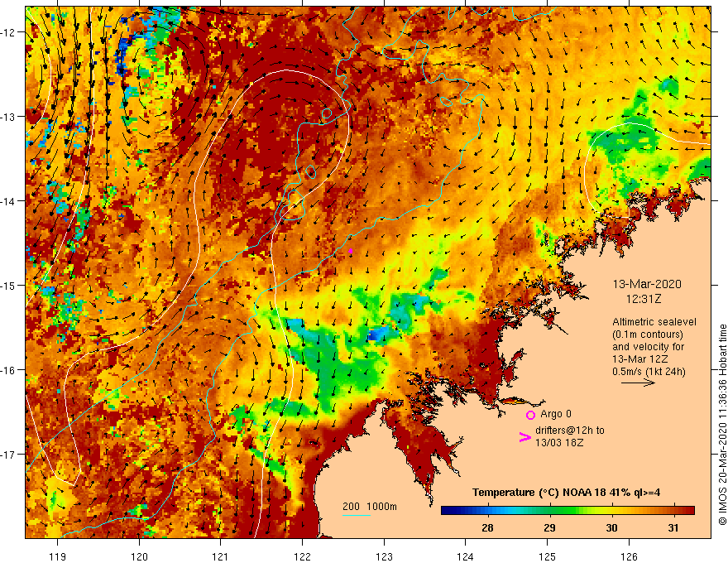
Task: Click the latitude axis label "-13"
Action: tap(9, 117)
